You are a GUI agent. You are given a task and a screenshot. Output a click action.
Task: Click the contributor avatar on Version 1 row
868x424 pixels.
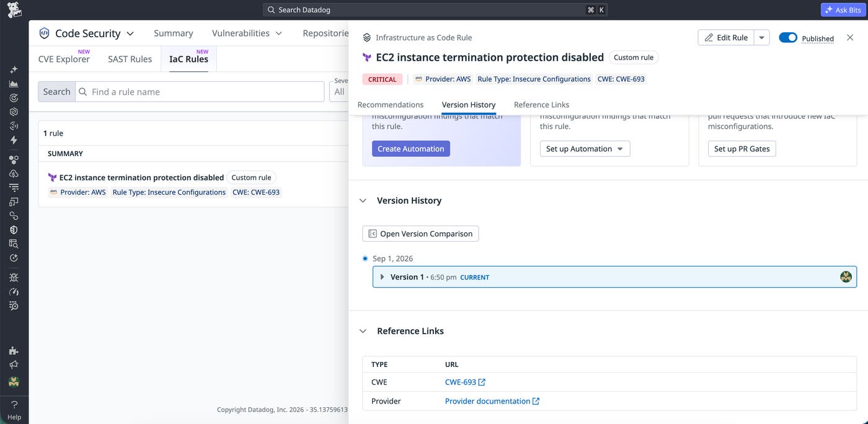click(x=846, y=277)
